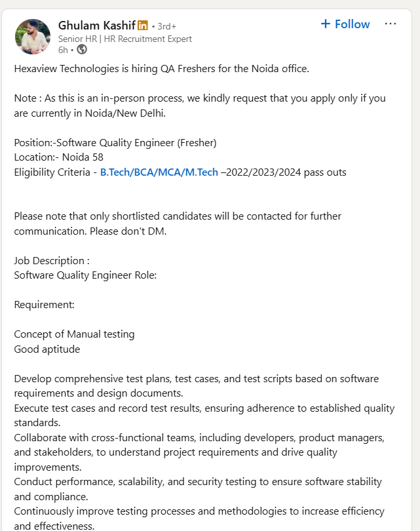Open the Ghulam Kashif profile name link
Viewport: 420px width, 531px height.
click(x=96, y=26)
